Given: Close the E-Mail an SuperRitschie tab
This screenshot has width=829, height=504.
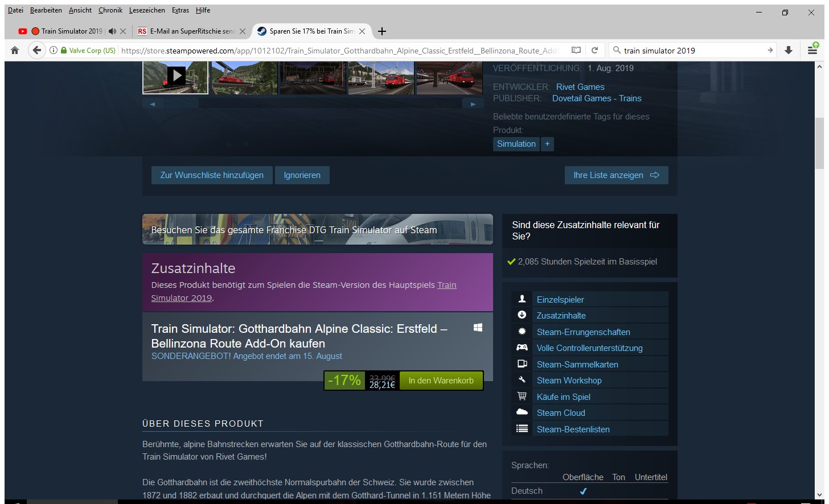Looking at the screenshot, I should 243,31.
